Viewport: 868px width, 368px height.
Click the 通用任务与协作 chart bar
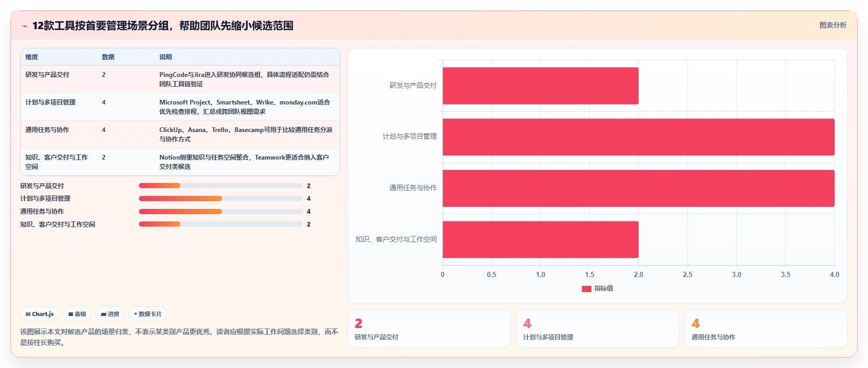[639, 188]
